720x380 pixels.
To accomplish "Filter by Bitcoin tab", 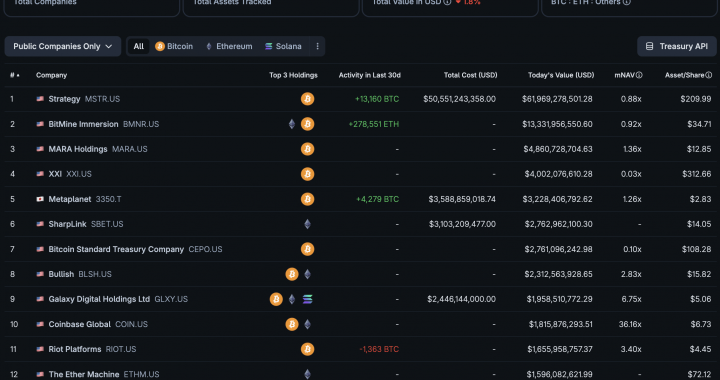I will (174, 46).
